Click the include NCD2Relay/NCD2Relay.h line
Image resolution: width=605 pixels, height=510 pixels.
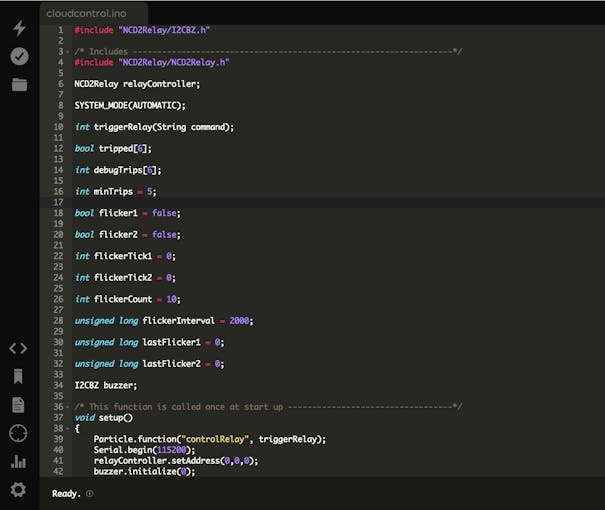(152, 62)
